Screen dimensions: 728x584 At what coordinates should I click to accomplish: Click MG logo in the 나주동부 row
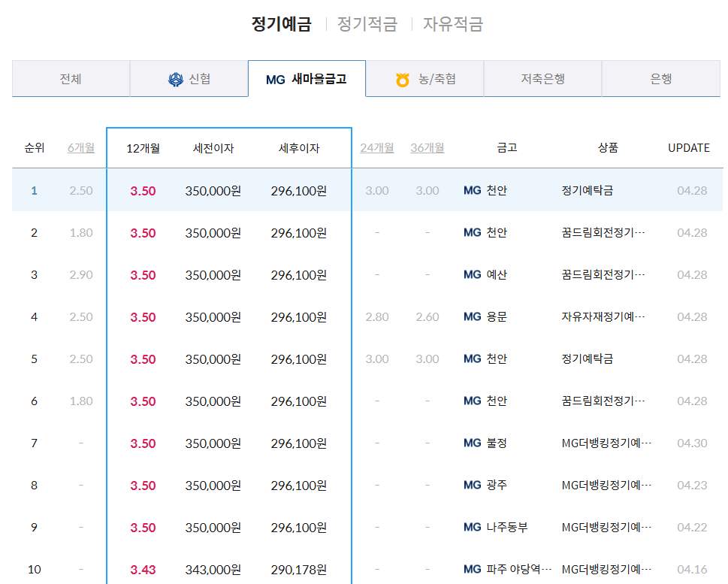(x=472, y=528)
